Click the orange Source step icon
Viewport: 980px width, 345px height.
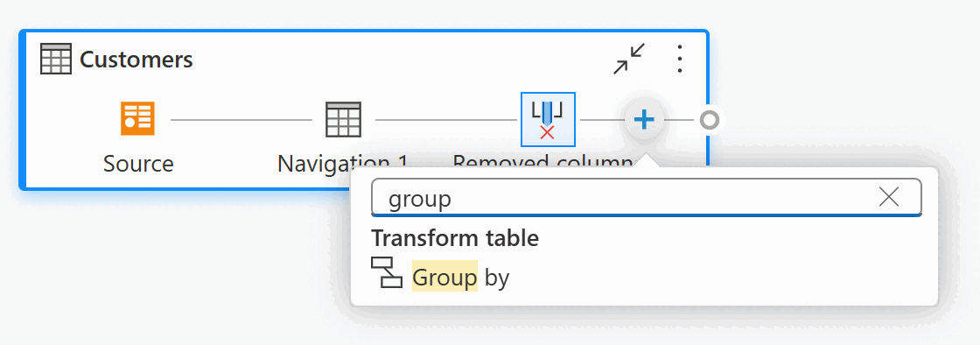coord(137,119)
